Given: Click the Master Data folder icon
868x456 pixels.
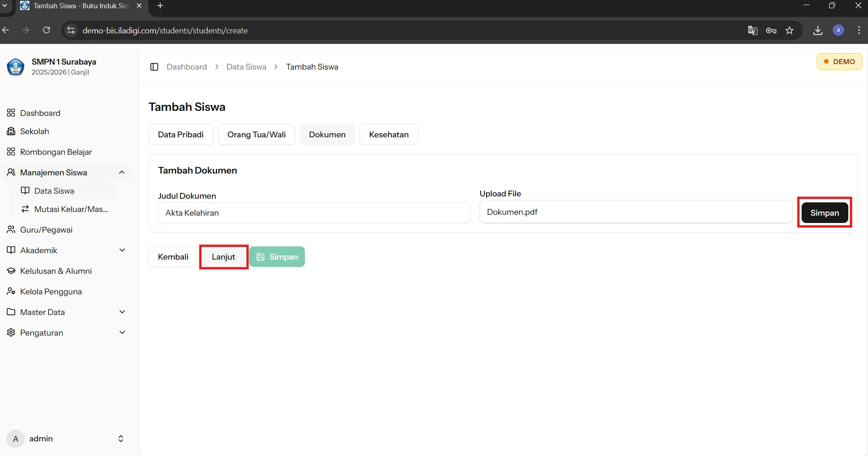Looking at the screenshot, I should click(11, 312).
